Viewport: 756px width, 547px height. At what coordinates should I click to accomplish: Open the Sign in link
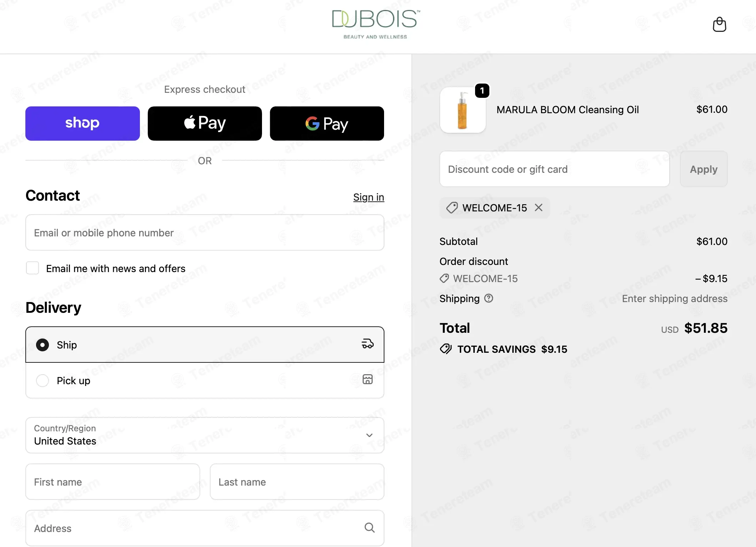coord(369,197)
